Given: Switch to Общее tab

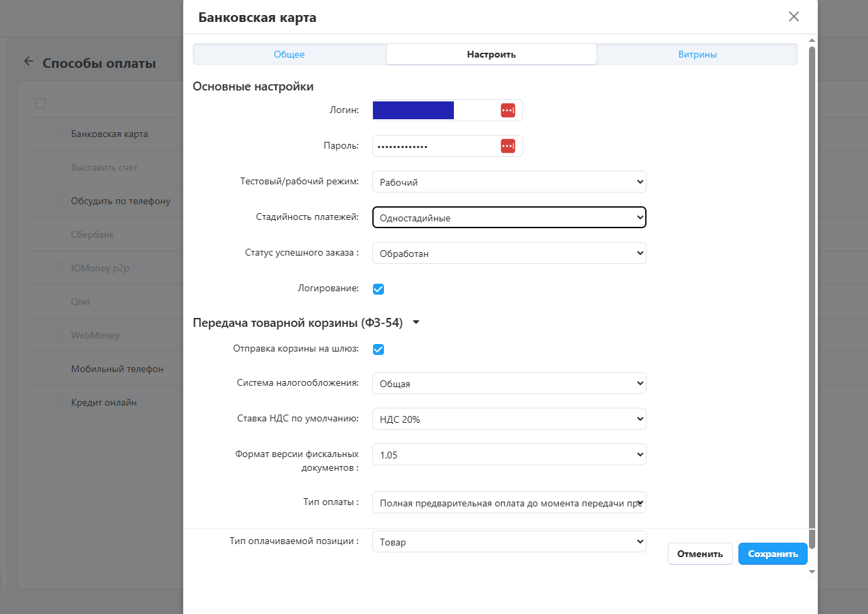Looking at the screenshot, I should point(289,54).
